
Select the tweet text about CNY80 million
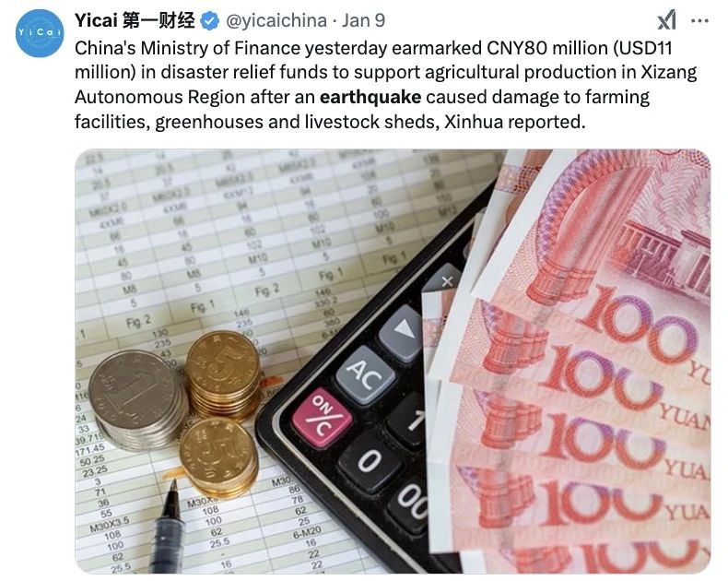(x=385, y=85)
